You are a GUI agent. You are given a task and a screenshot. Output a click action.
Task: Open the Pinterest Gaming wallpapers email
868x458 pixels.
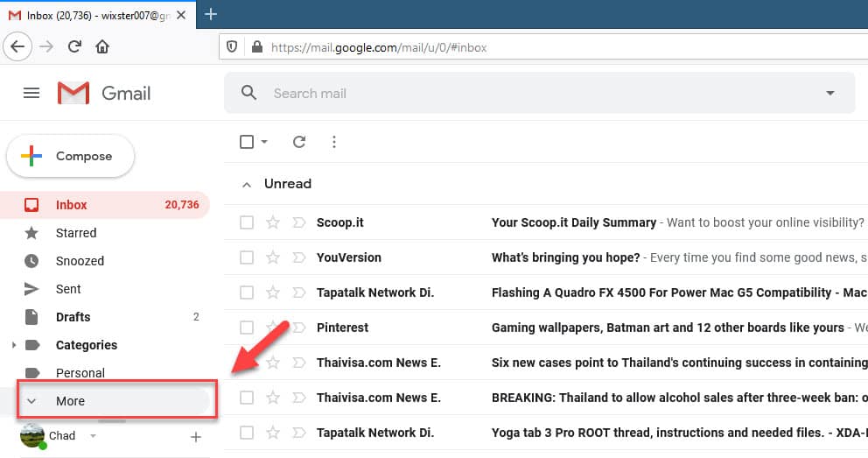668,328
